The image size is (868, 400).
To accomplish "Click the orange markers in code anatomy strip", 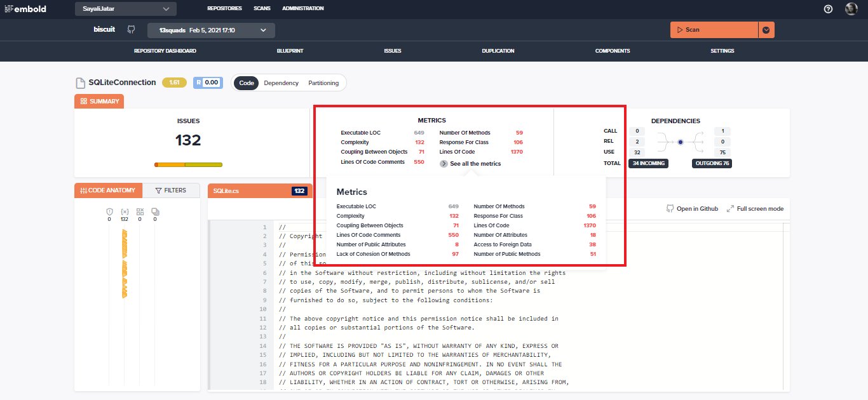I will (125, 263).
